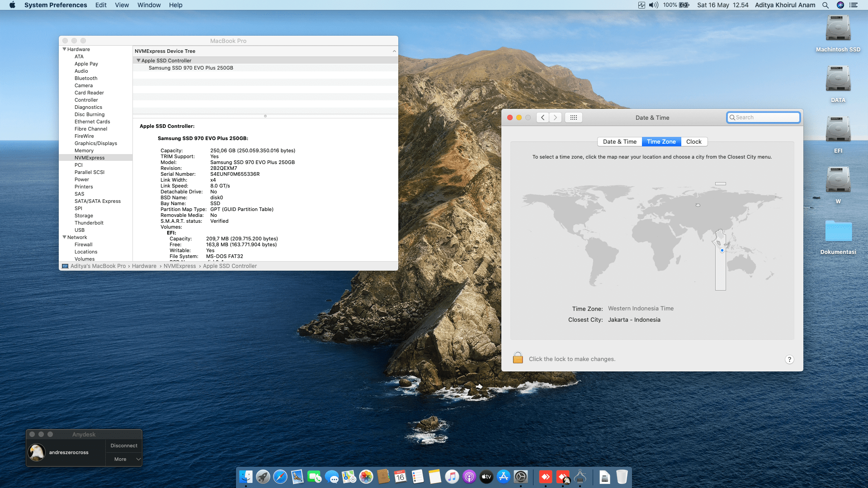The height and width of the screenshot is (488, 868).
Task: Select Storage in the sidebar
Action: click(x=84, y=216)
